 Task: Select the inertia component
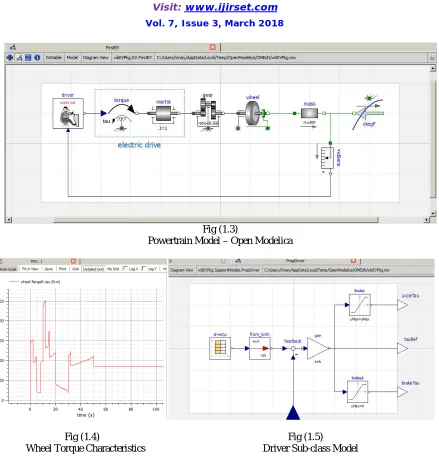163,114
